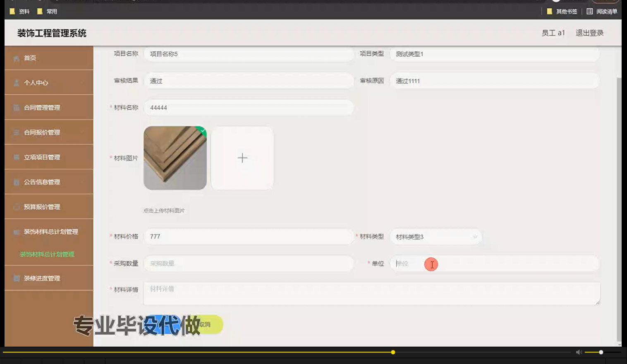Open the 阅读清单 reading list icon
The width and height of the screenshot is (627, 364).
(x=590, y=11)
